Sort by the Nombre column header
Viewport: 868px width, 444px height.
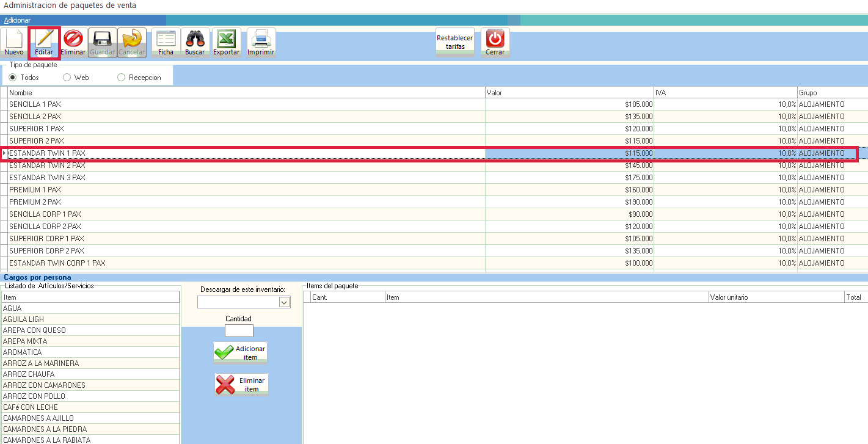(x=244, y=93)
